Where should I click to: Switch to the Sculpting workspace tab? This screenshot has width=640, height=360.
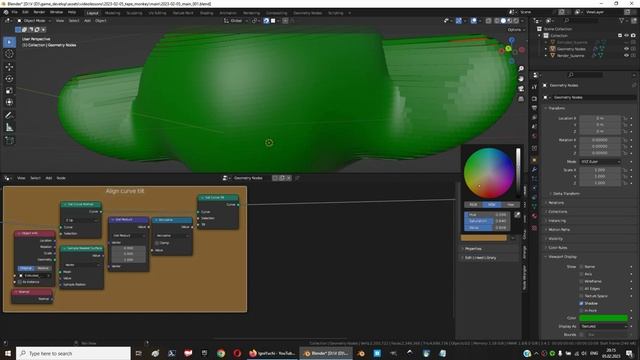134,13
